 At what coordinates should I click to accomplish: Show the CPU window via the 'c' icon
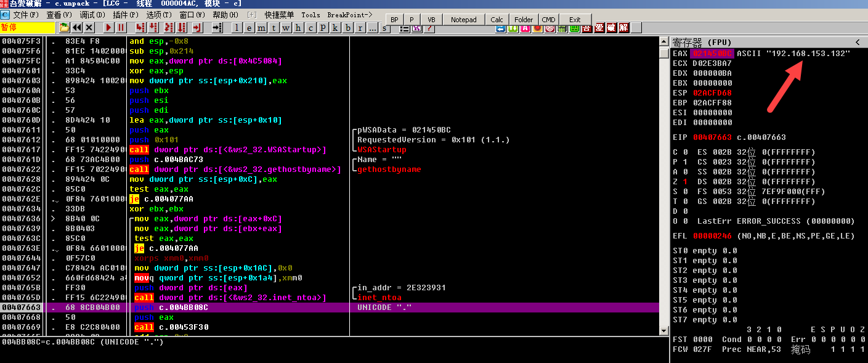310,28
